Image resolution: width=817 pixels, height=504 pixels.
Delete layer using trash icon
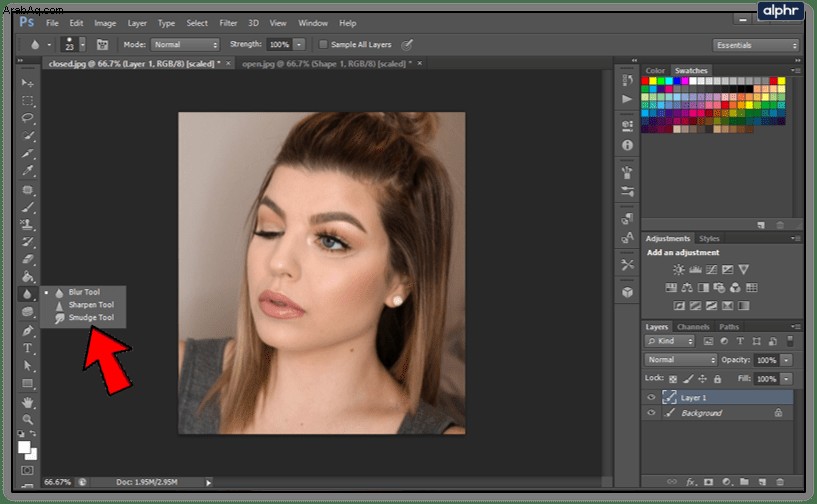click(x=780, y=482)
